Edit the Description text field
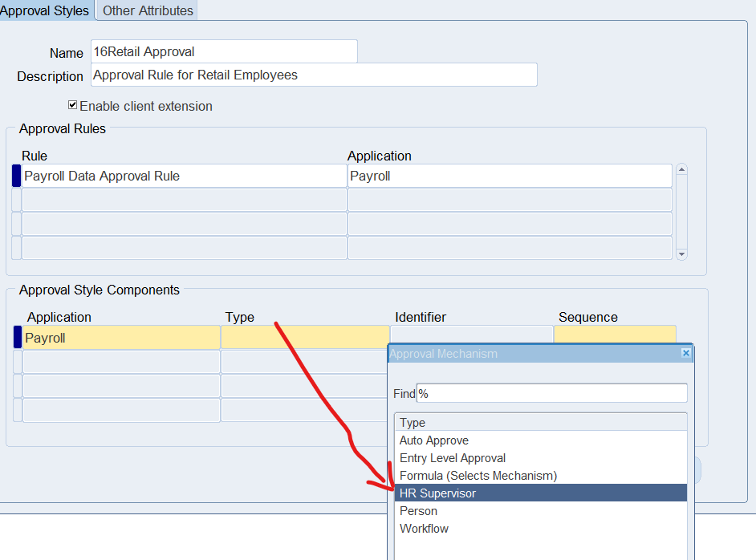 point(313,75)
